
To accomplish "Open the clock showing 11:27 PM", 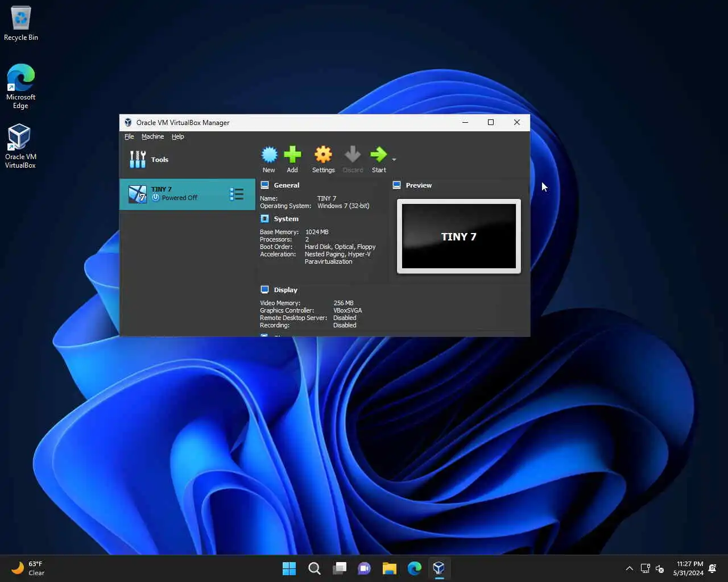I will [689, 568].
